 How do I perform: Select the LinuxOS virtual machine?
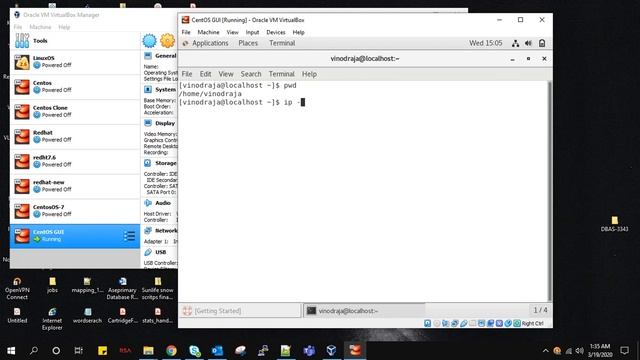pos(75,62)
